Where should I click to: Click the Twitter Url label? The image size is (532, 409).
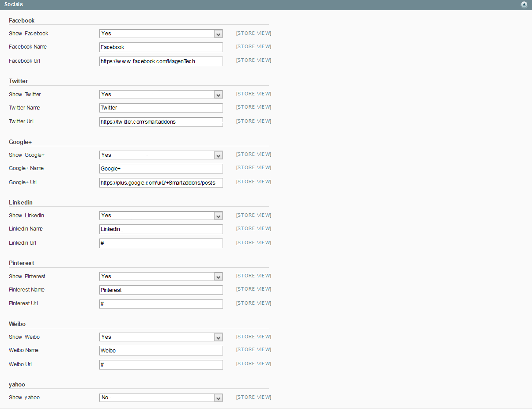pyautogui.click(x=21, y=121)
